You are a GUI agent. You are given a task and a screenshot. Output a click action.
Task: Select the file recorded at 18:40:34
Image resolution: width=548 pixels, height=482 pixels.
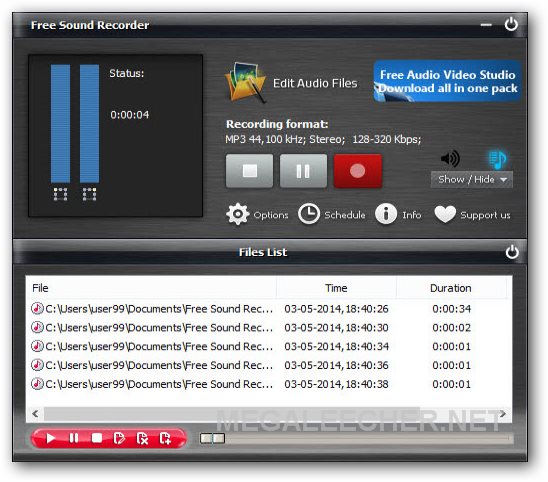click(268, 346)
